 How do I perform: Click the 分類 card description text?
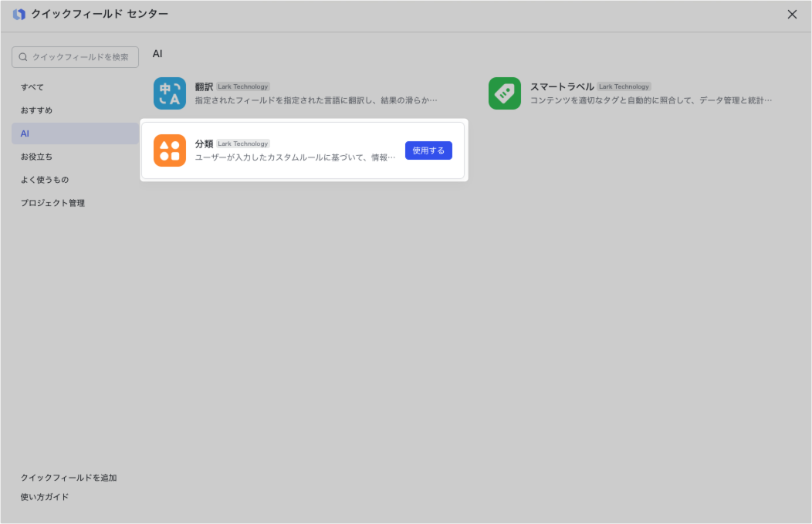pos(295,157)
